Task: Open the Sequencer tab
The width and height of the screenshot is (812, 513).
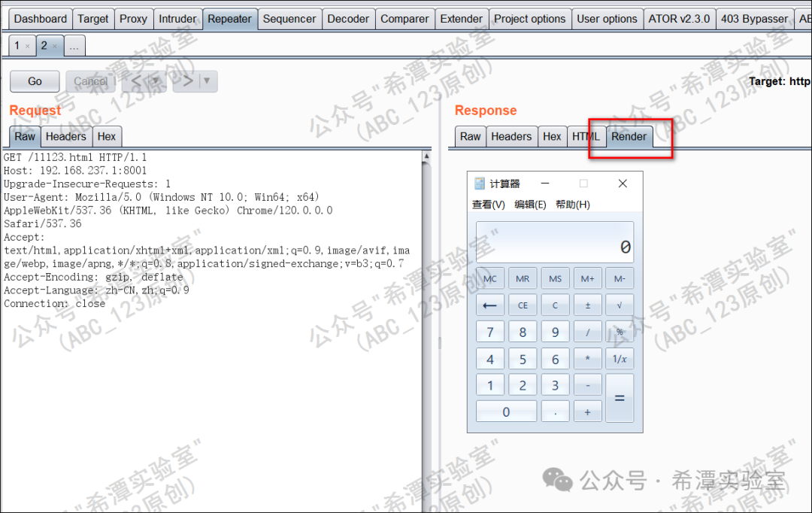Action: coord(289,19)
